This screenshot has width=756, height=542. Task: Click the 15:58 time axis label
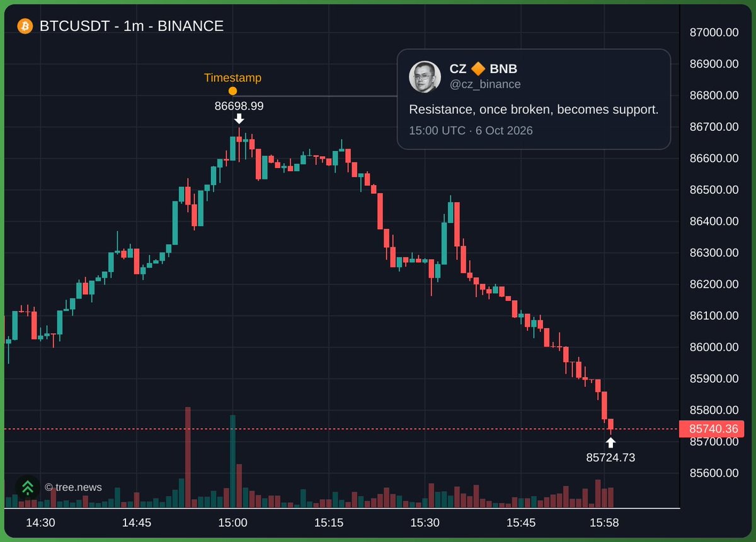pyautogui.click(x=603, y=522)
